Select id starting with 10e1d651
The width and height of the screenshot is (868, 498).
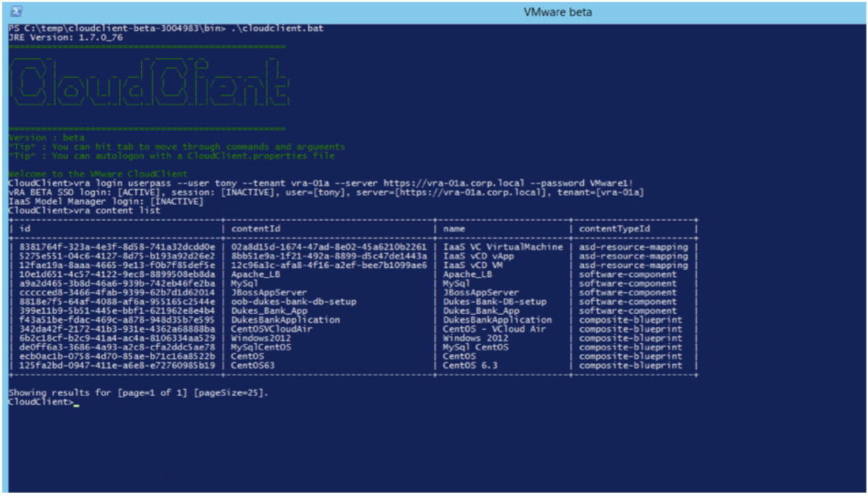click(117, 274)
